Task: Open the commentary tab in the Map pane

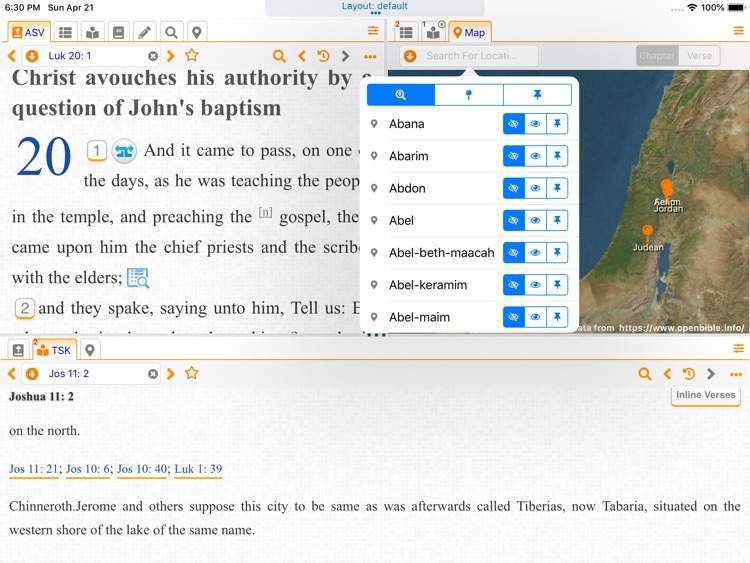Action: [433, 32]
